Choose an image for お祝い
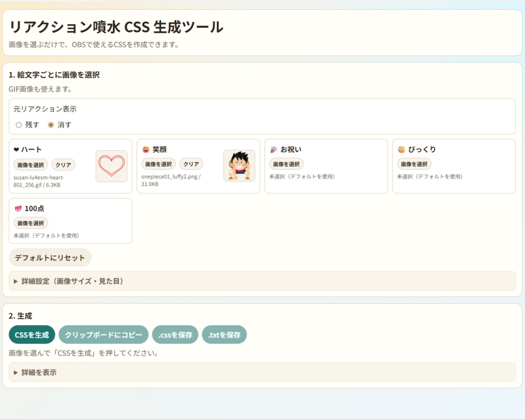 (286, 164)
